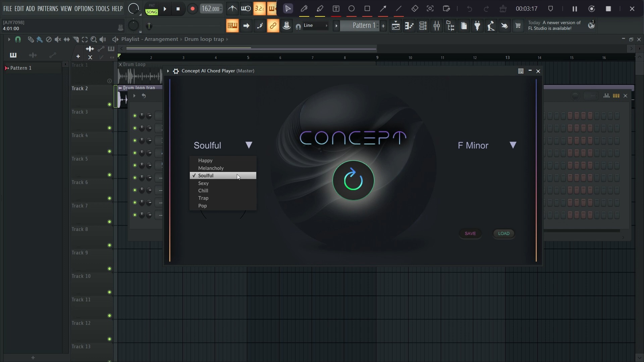This screenshot has height=362, width=644.
Task: Toggle typing keyboard to piano
Action: coord(232,26)
